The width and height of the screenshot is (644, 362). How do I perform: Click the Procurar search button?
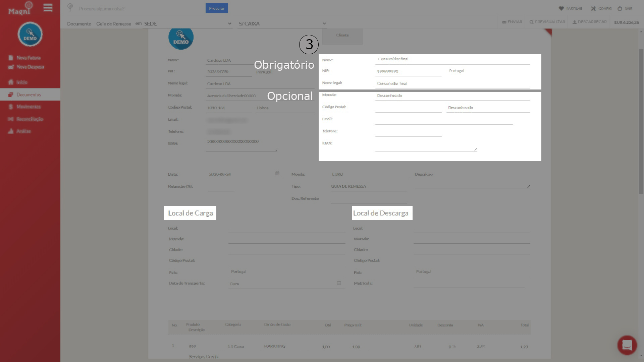[x=217, y=8]
